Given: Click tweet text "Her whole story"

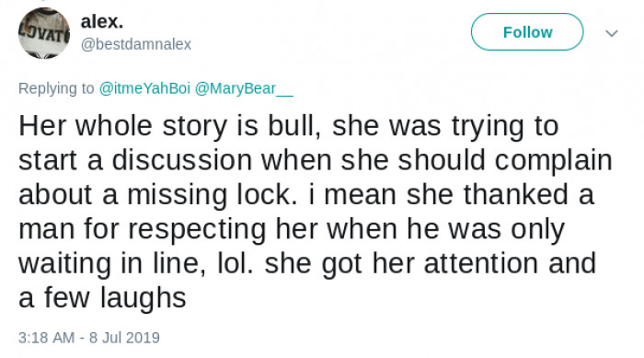Looking at the screenshot, I should point(122,126).
